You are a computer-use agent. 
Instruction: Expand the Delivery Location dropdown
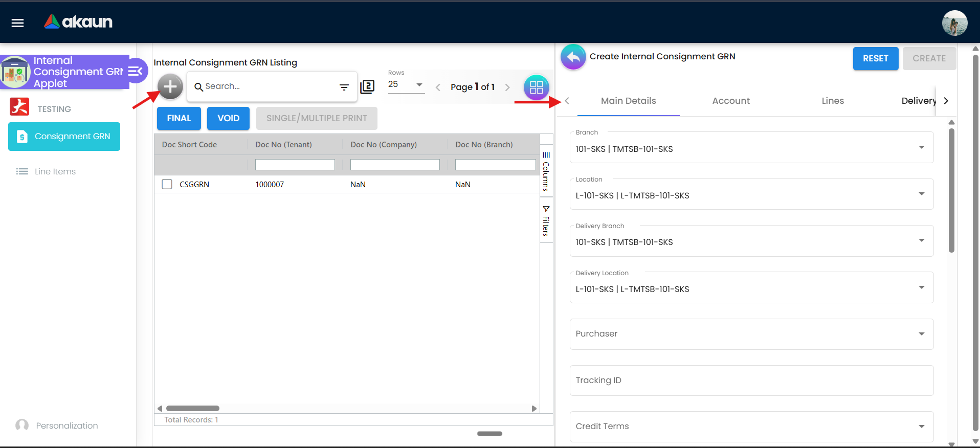pyautogui.click(x=921, y=288)
